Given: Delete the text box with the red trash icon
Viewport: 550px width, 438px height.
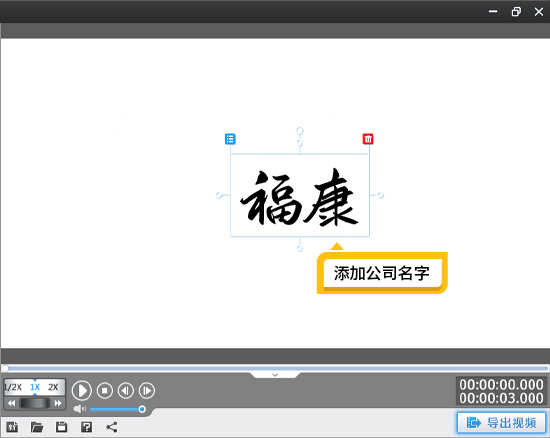Looking at the screenshot, I should (x=368, y=139).
